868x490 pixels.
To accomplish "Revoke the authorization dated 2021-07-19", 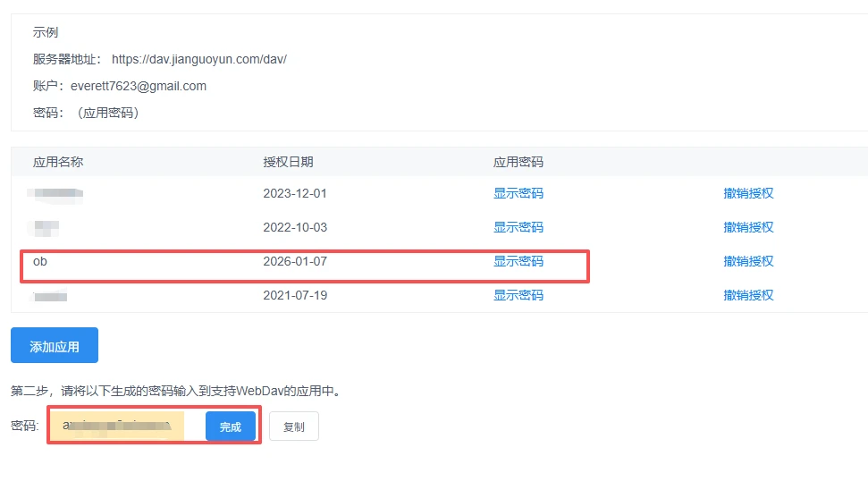I will [748, 295].
